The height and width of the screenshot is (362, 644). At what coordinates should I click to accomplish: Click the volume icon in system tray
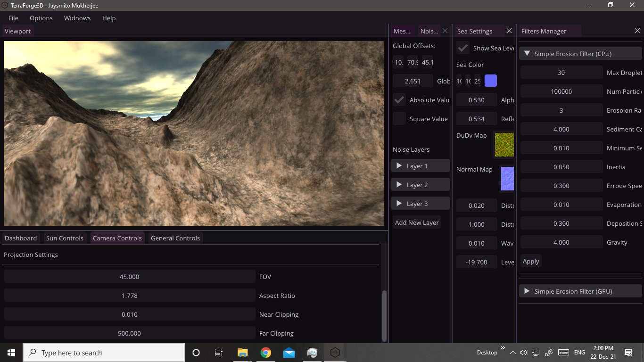point(524,353)
